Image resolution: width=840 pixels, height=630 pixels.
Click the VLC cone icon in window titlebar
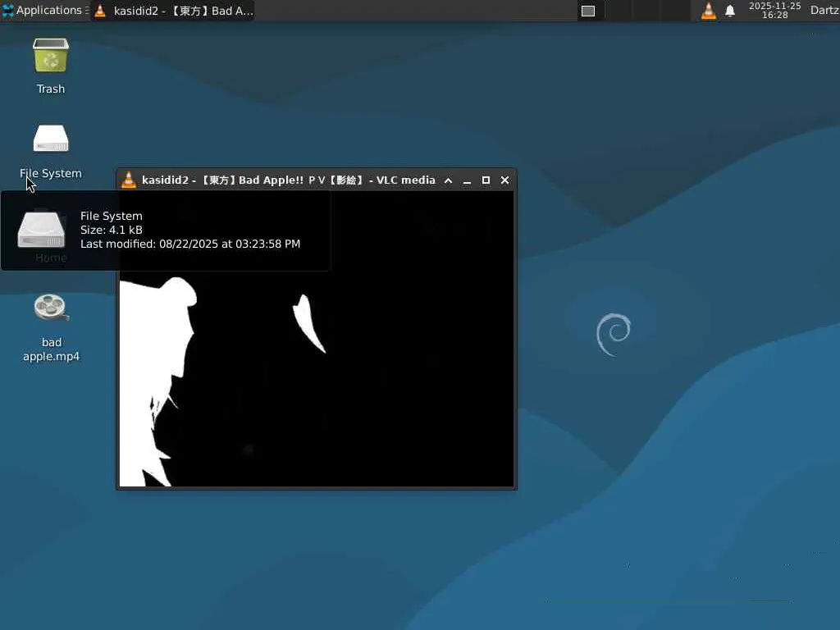pos(129,180)
